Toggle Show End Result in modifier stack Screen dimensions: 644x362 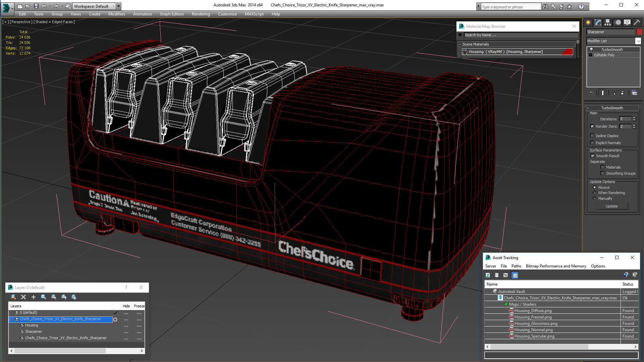pyautogui.click(x=603, y=93)
